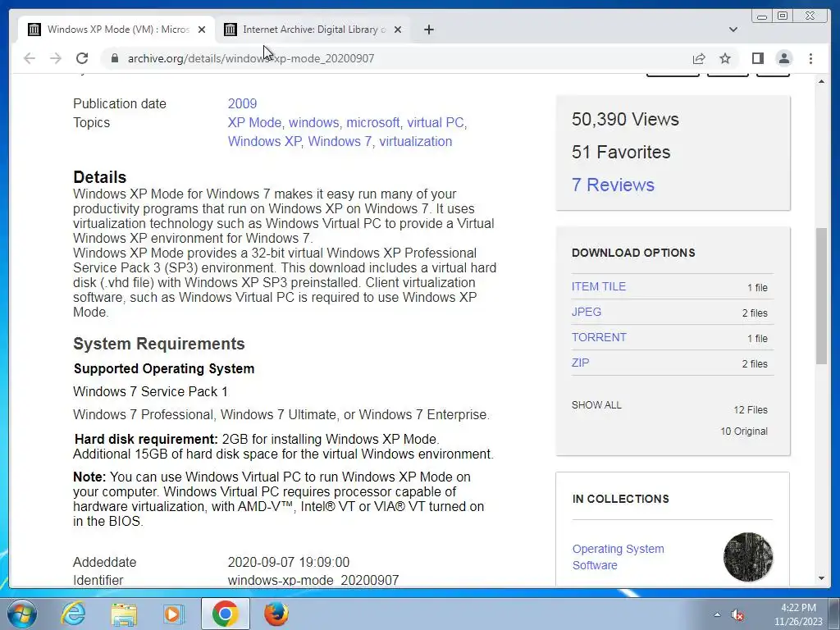Open the Windows XP topic link
840x630 pixels.
(x=264, y=141)
